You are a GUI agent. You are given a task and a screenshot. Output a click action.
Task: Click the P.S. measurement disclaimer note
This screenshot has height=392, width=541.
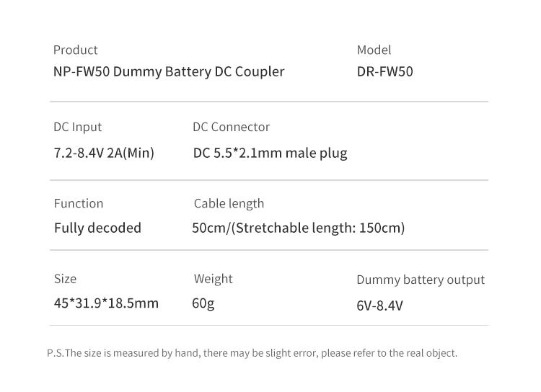point(252,353)
